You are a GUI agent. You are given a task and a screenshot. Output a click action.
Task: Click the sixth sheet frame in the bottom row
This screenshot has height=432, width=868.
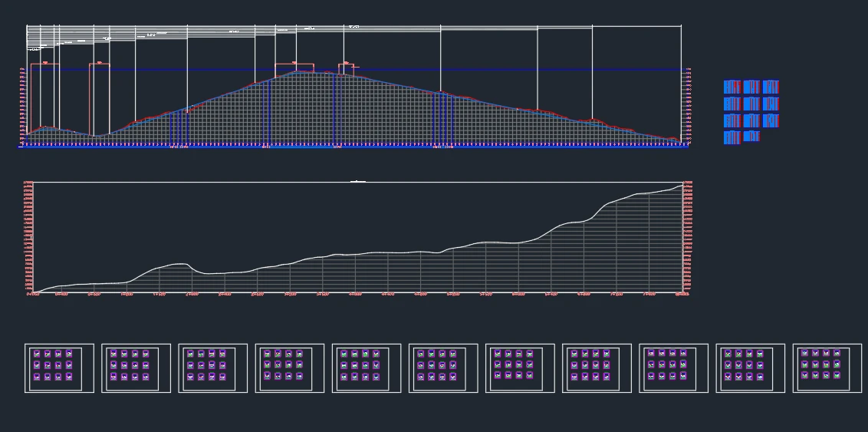pyautogui.click(x=443, y=368)
